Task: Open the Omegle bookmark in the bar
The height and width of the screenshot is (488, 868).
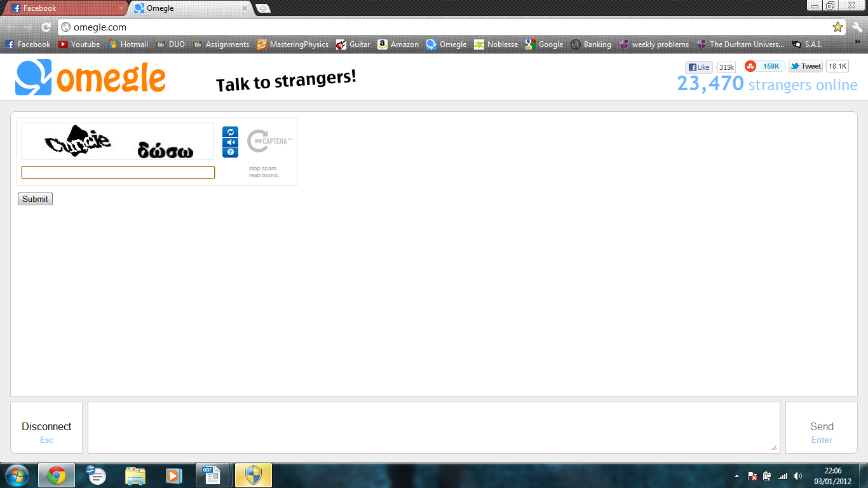Action: [446, 44]
